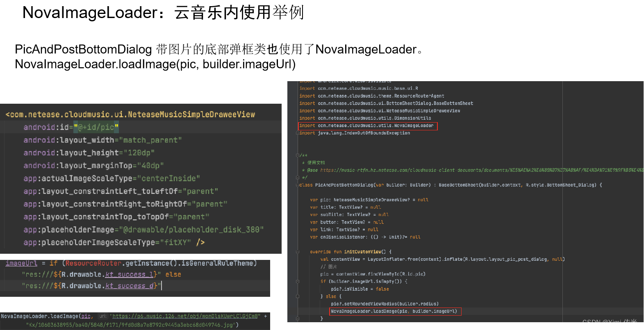Click the kt_success_l drawable reference
644x330 pixels.
[129, 274]
